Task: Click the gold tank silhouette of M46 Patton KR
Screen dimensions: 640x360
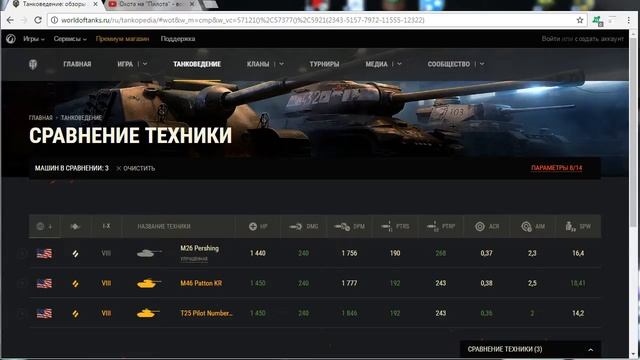Action: [149, 283]
